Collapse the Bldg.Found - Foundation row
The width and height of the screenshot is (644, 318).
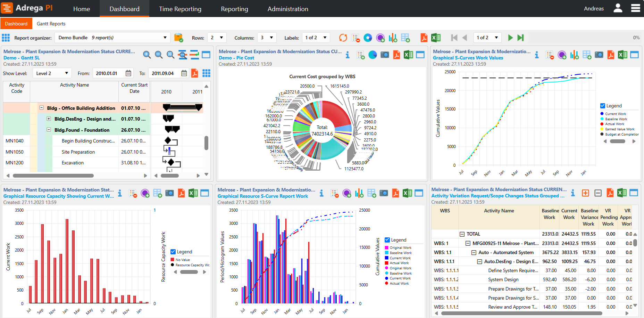[x=49, y=130]
